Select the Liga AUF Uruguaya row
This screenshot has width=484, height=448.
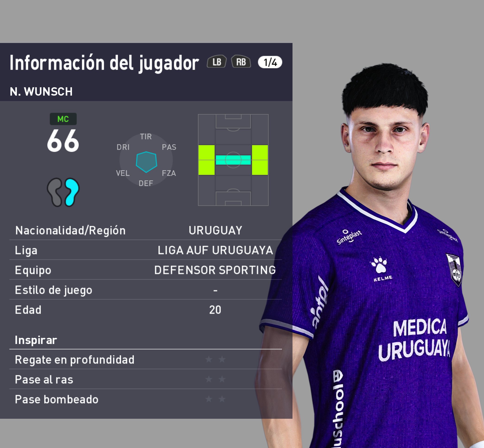point(145,250)
